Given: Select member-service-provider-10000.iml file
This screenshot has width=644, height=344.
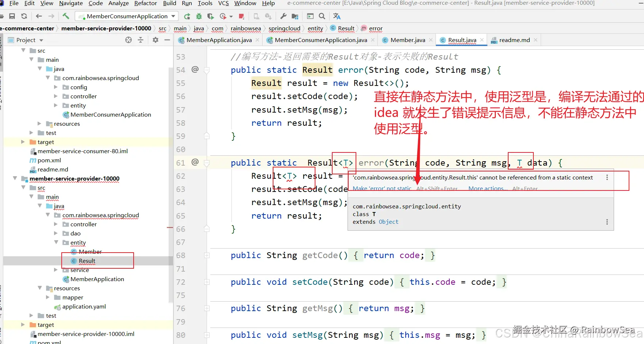Looking at the screenshot, I should [86, 334].
